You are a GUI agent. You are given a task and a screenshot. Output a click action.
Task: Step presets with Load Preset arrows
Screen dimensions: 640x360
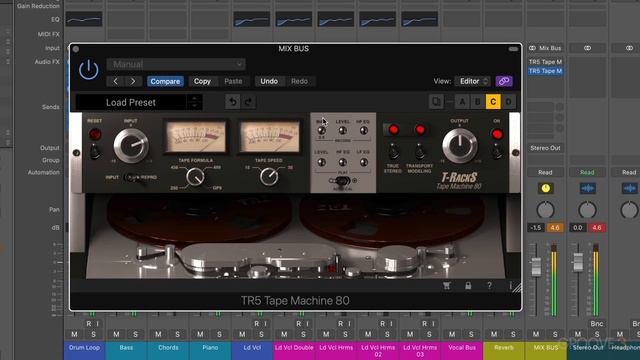click(x=195, y=102)
